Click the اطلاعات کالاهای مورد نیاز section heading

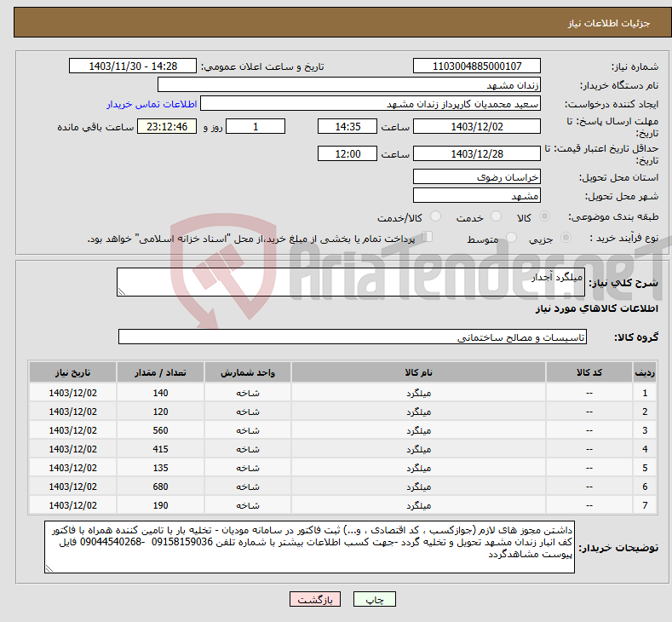[x=596, y=308]
